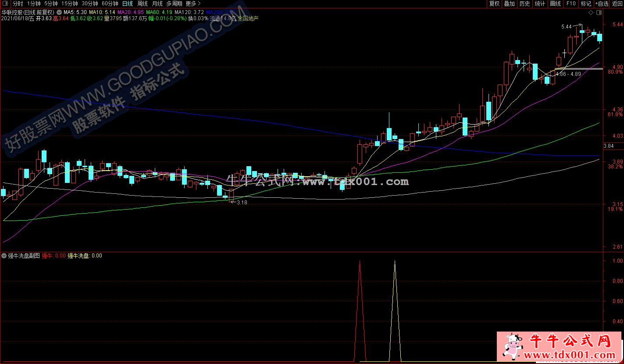Click the 4.86 - 4.89 gap label
624x364 pixels.
click(568, 74)
